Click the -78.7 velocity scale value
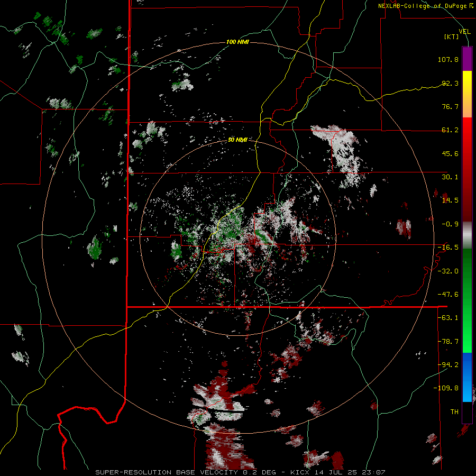The width and height of the screenshot is (476, 476). pyautogui.click(x=448, y=342)
